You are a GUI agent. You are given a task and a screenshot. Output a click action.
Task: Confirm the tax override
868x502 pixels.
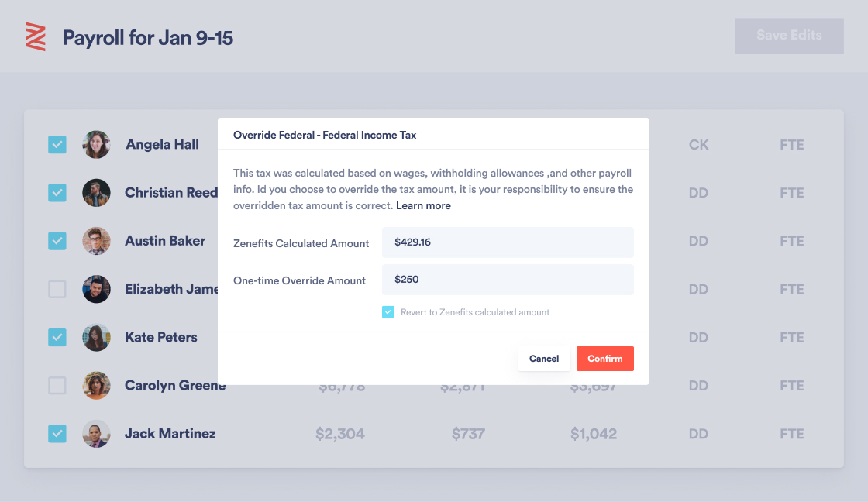click(605, 359)
